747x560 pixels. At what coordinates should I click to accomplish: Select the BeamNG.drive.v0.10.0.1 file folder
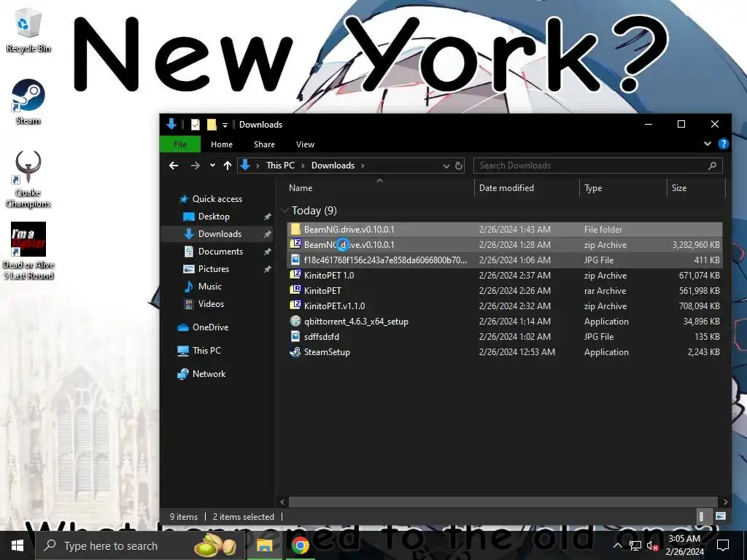click(x=505, y=230)
